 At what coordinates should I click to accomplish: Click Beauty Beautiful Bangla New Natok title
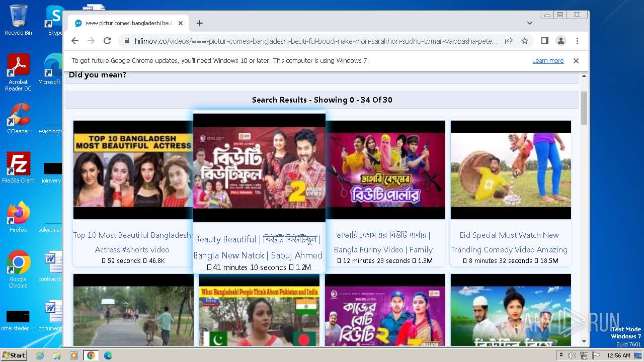click(x=258, y=247)
